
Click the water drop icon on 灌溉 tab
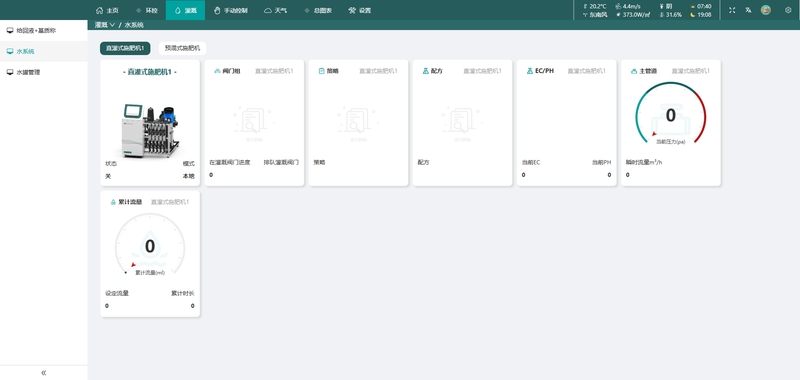pos(178,10)
